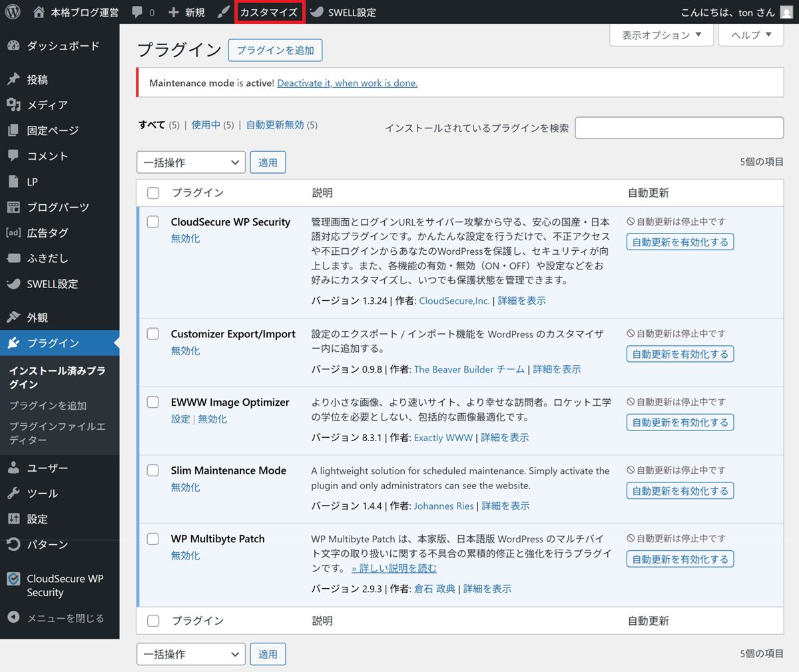This screenshot has height=672, width=799.
Task: Click the media icon beside メディア
Action: point(13,104)
